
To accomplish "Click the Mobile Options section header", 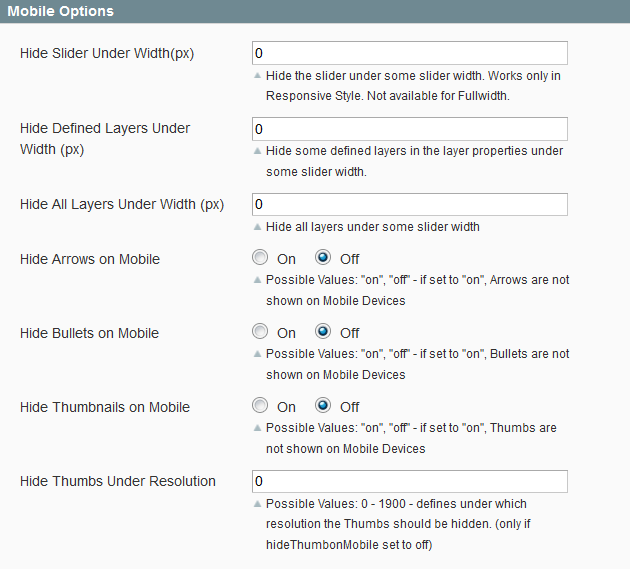I will tap(315, 11).
